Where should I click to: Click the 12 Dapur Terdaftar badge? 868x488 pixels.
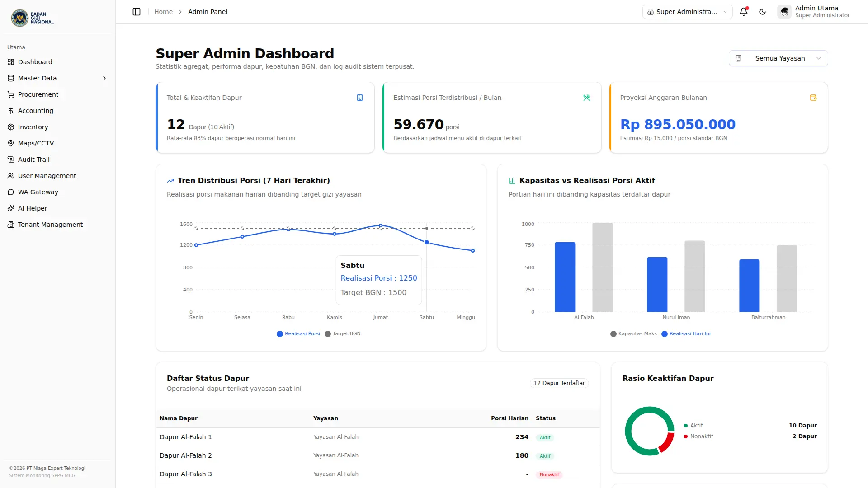pyautogui.click(x=559, y=383)
